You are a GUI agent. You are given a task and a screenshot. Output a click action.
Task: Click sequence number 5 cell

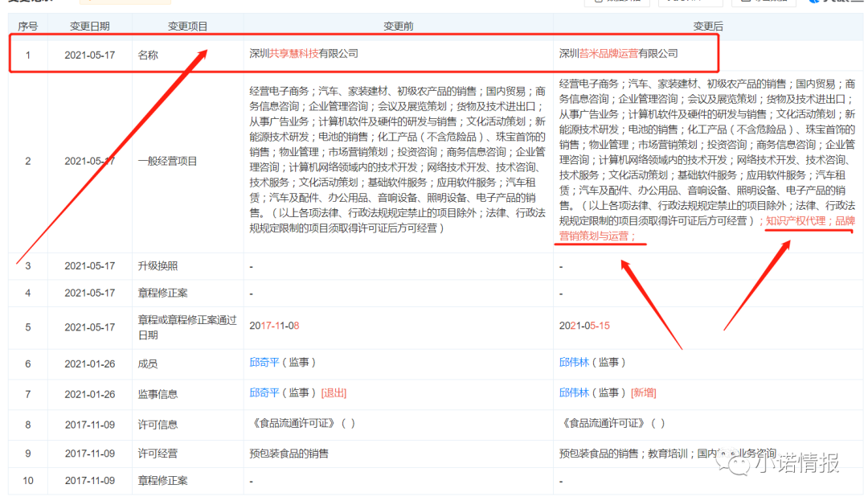point(27,327)
